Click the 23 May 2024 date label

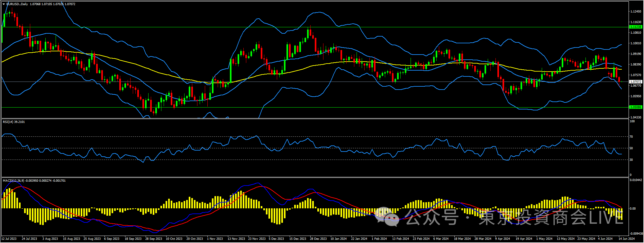[x=586, y=239]
